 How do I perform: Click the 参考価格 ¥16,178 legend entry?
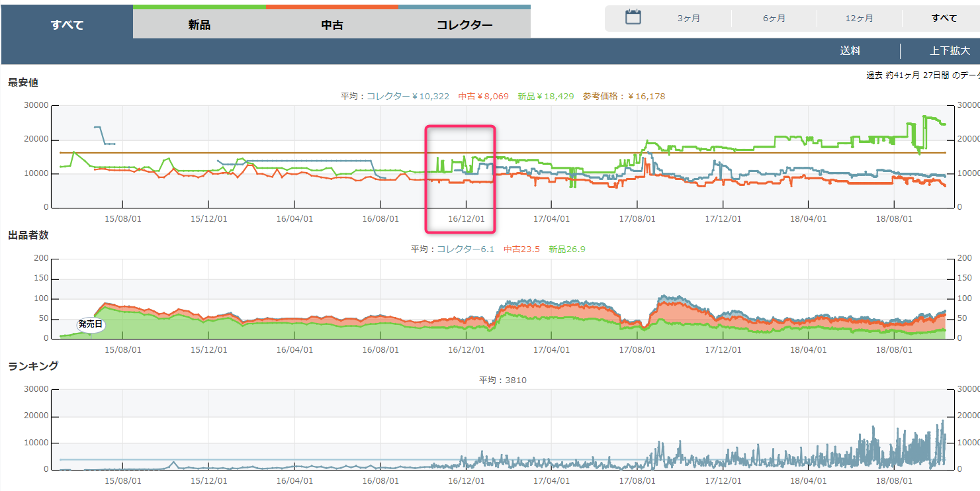pos(623,97)
